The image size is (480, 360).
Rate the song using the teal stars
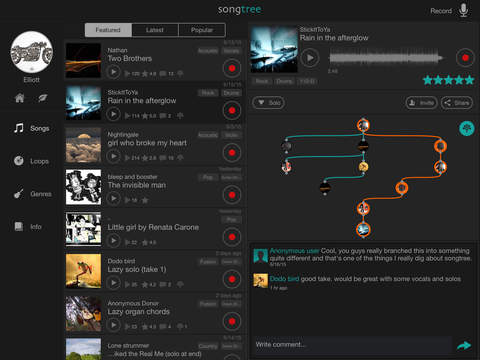(448, 80)
